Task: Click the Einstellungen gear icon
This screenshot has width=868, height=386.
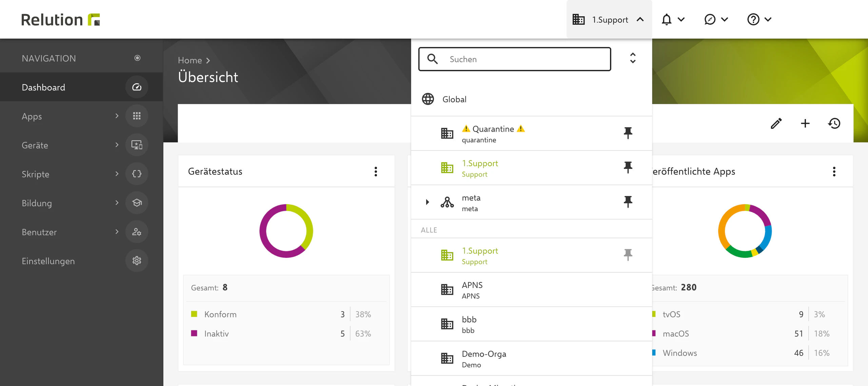Action: click(137, 261)
